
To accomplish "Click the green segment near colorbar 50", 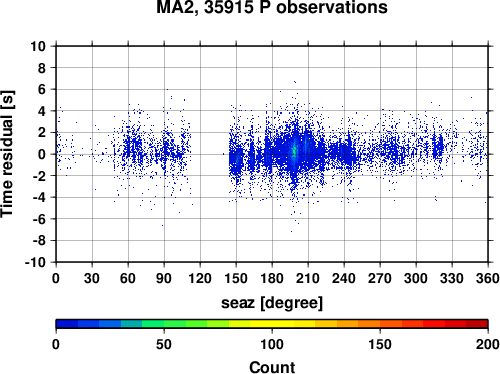I will (x=164, y=324).
